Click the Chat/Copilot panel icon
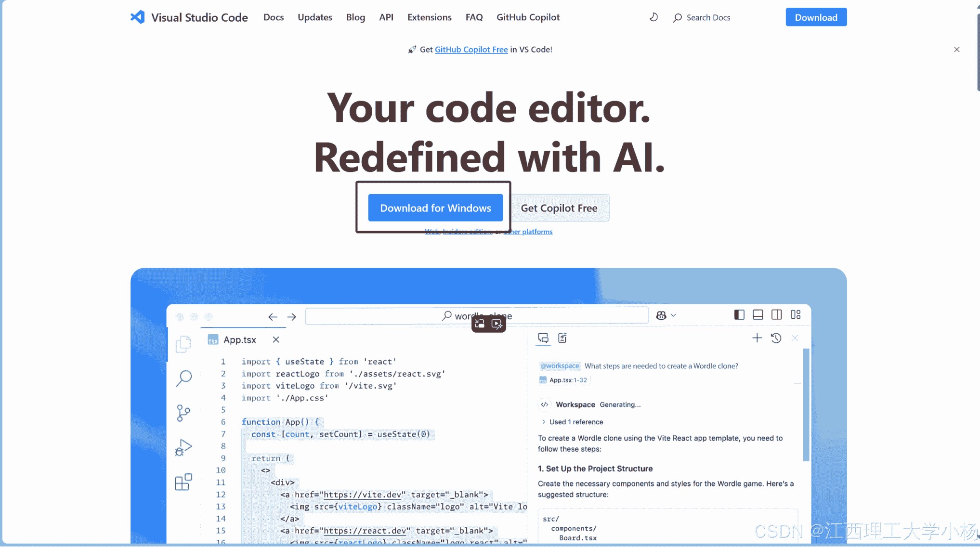980x547 pixels. (543, 339)
